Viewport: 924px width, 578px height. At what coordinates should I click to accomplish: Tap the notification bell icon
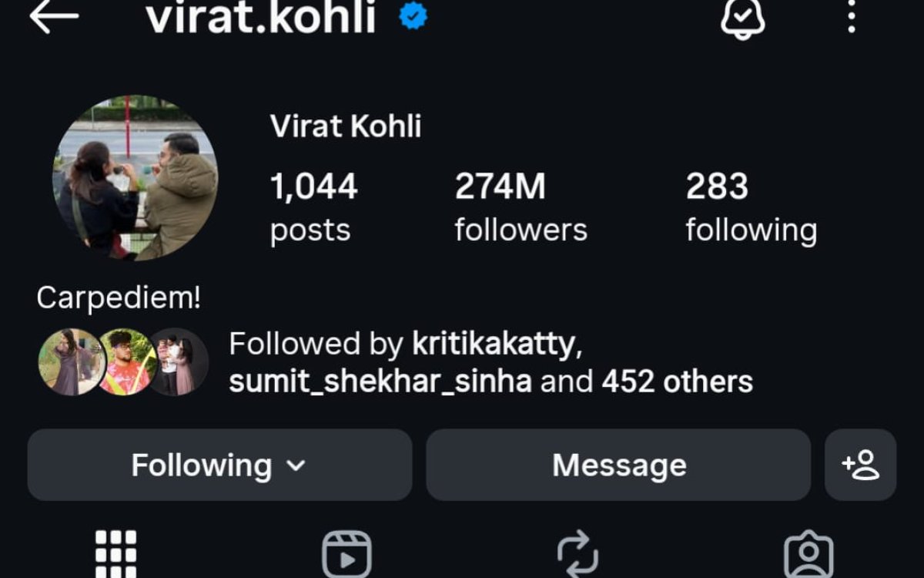(742, 18)
